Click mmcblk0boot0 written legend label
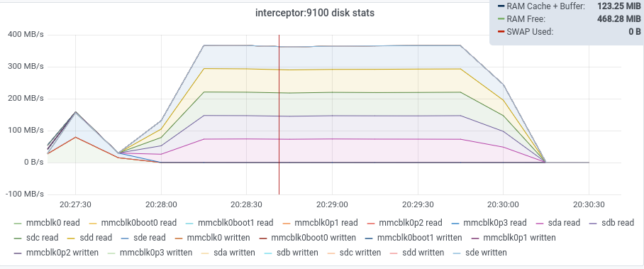The height and width of the screenshot is (269, 644). [x=313, y=238]
